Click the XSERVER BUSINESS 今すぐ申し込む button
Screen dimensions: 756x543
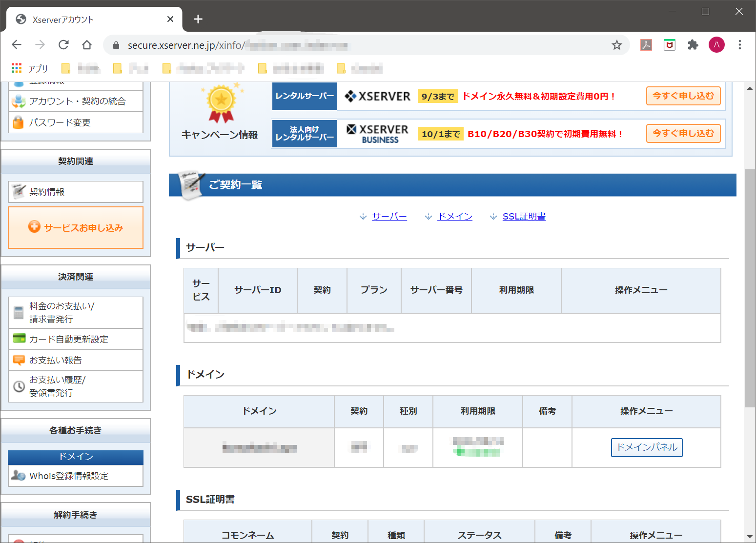point(683,133)
